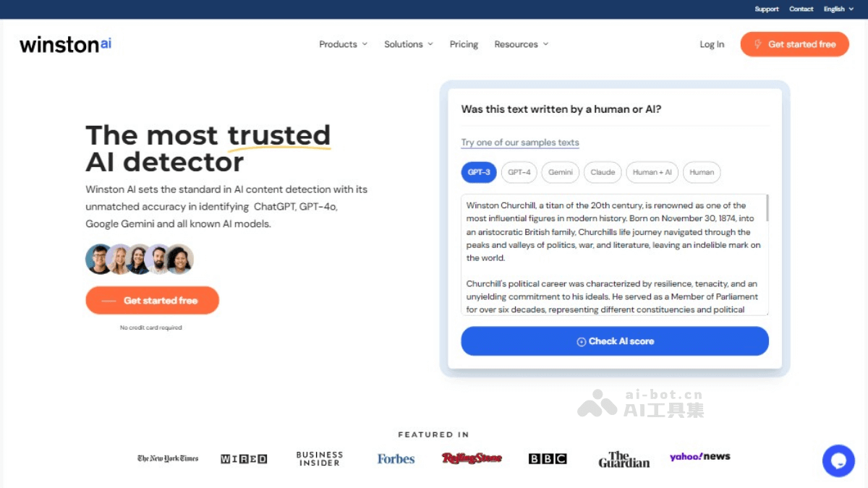Select the Claude sample text pill
This screenshot has width=868, height=488.
click(x=603, y=172)
